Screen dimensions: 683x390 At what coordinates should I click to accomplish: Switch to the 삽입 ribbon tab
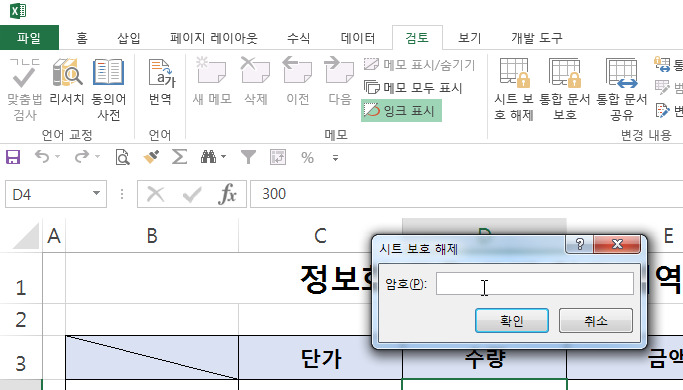129,38
